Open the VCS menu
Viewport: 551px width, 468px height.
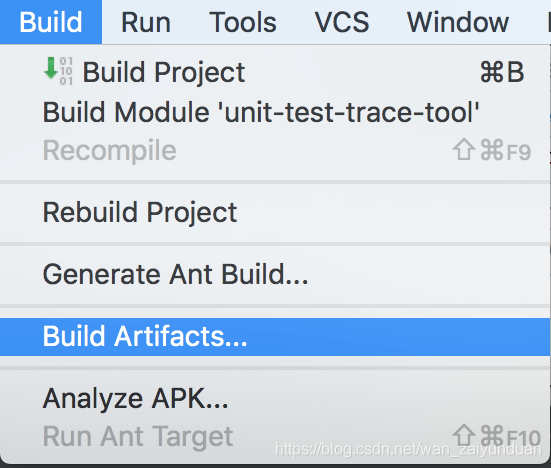click(x=342, y=22)
